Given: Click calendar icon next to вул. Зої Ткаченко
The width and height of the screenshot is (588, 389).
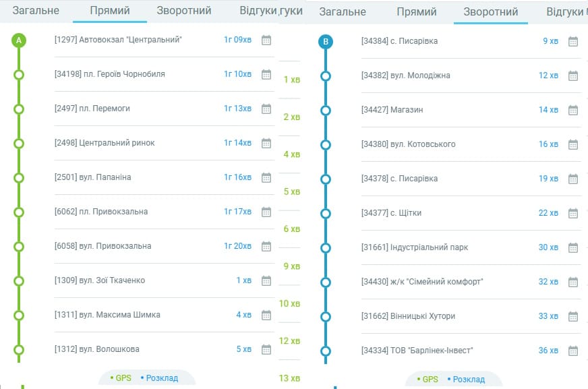Looking at the screenshot, I should click(x=266, y=281).
